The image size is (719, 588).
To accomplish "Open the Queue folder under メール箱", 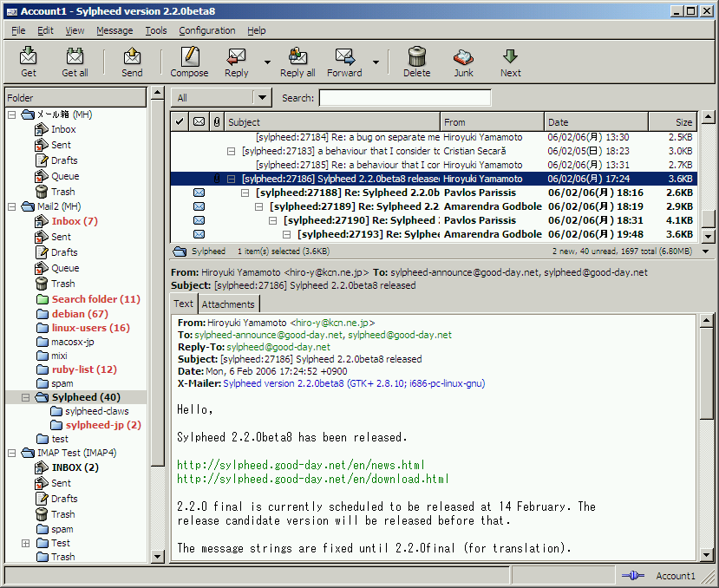I will [65, 176].
